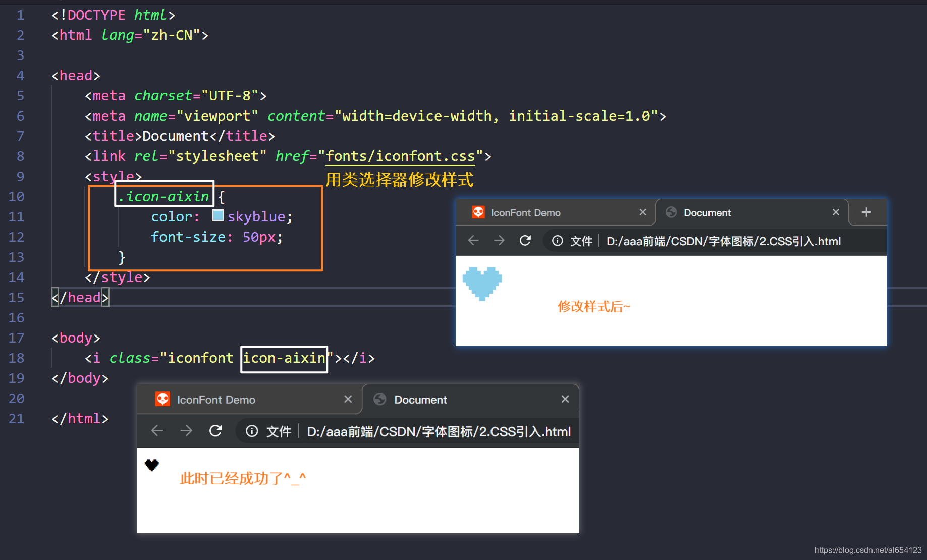The image size is (927, 560).
Task: Place cursor on the .icon-aixin selector
Action: coord(164,196)
